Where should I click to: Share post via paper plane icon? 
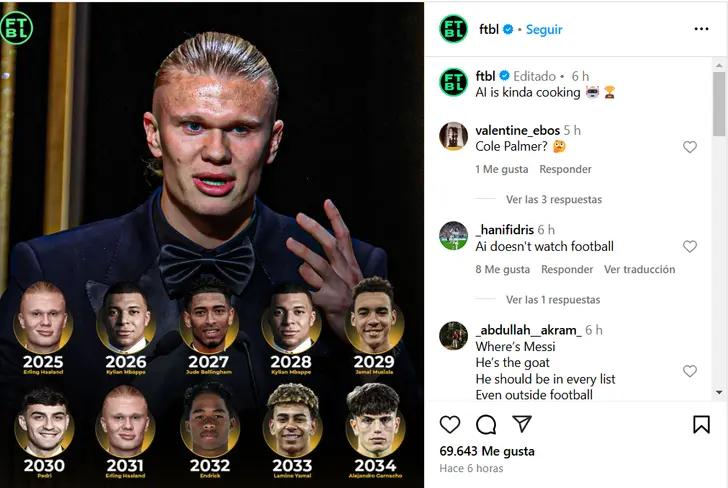coord(521,424)
